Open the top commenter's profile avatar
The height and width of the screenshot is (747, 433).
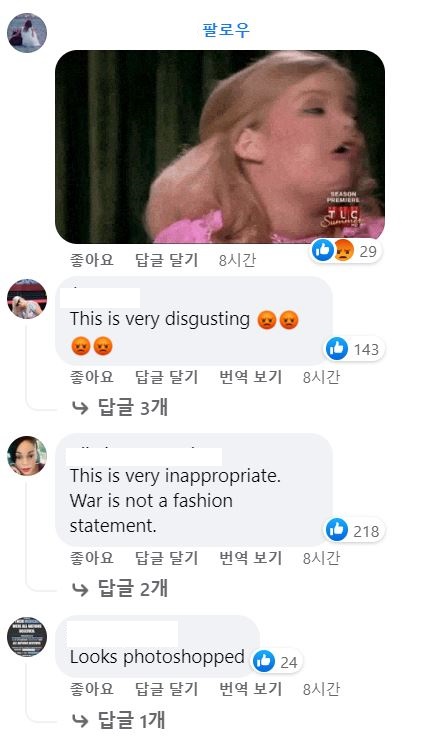tap(27, 33)
